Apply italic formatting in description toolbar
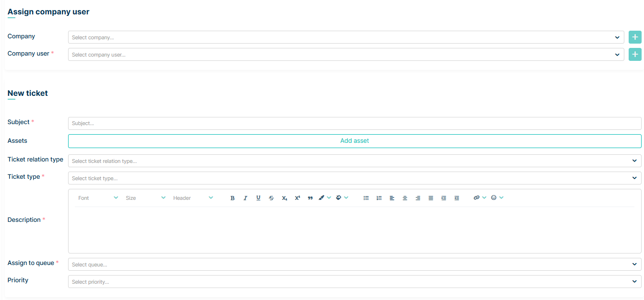 point(246,198)
